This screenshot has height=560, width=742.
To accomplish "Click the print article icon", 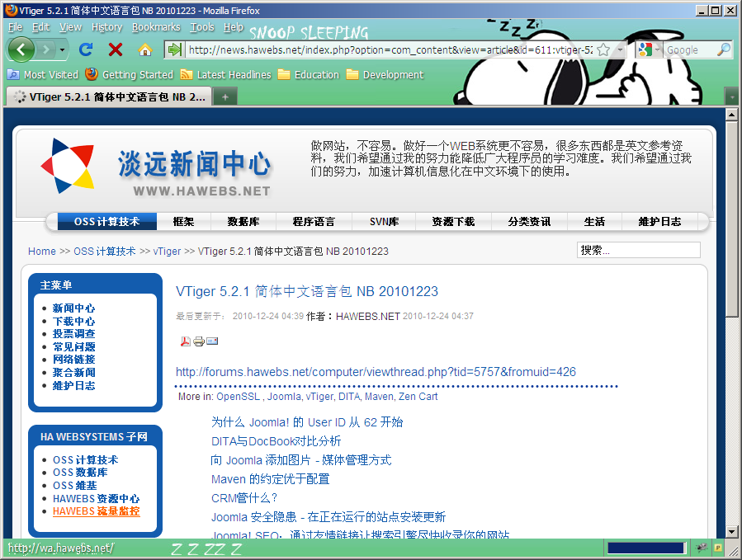I will click(x=199, y=341).
